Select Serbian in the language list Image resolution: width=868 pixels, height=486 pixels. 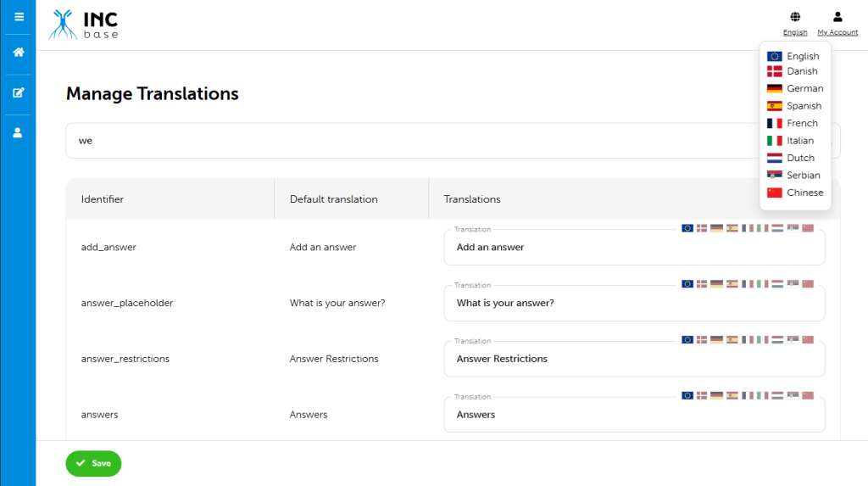click(x=802, y=176)
